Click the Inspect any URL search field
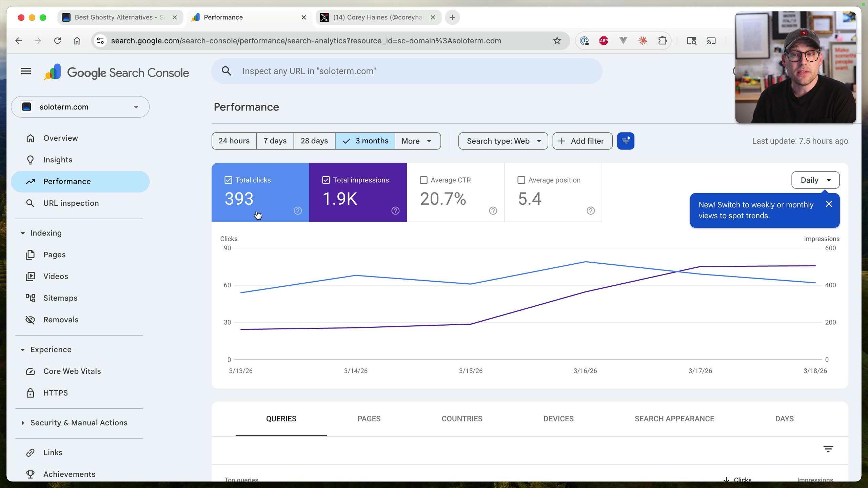This screenshot has width=868, height=488. 407,71
